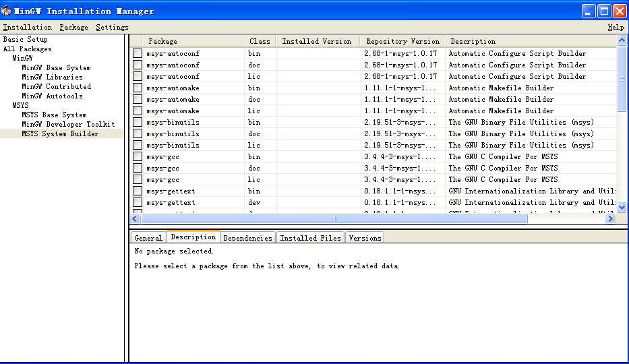
Task: Mark the msys-automake doc checkbox
Action: (138, 99)
